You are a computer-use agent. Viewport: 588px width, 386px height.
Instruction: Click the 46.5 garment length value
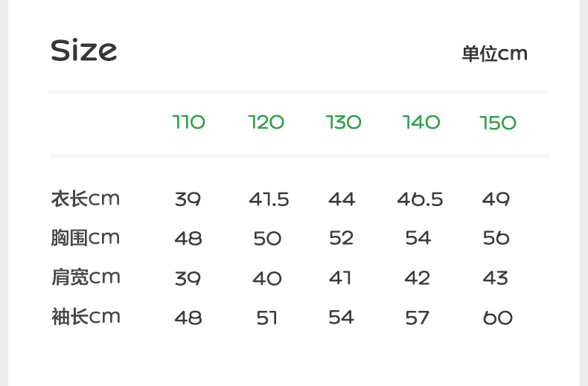pyautogui.click(x=420, y=199)
